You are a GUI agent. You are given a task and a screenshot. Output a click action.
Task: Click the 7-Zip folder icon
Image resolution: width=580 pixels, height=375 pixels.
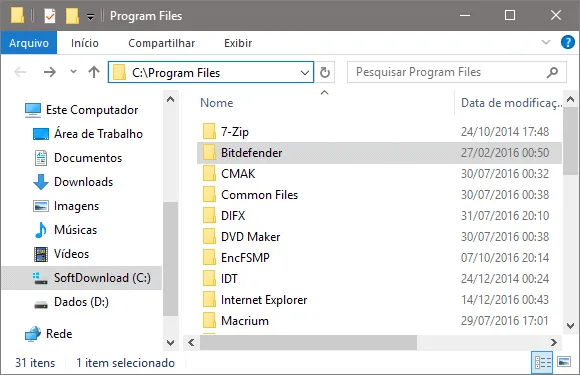coord(209,132)
